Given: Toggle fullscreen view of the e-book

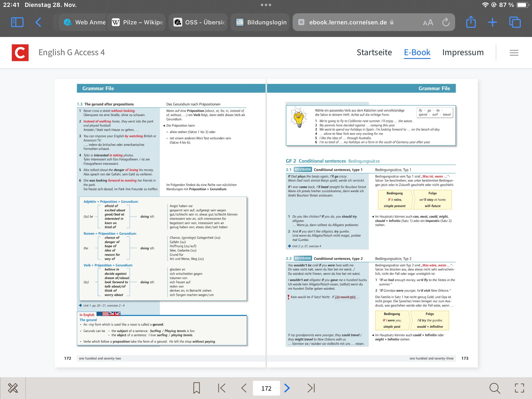Looking at the screenshot, I should point(519,388).
